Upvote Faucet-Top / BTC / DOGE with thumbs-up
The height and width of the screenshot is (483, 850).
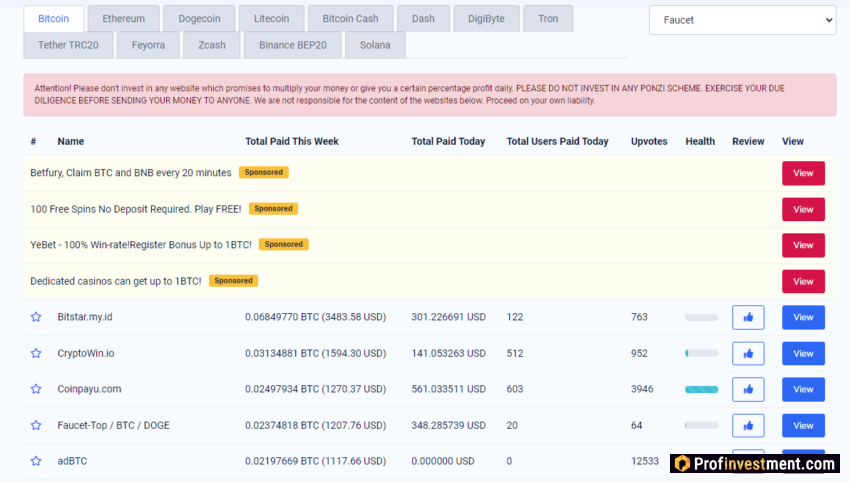(748, 426)
